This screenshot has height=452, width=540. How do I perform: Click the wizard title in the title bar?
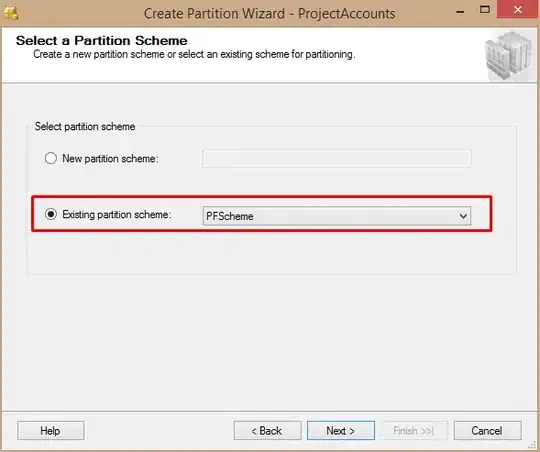pos(269,14)
